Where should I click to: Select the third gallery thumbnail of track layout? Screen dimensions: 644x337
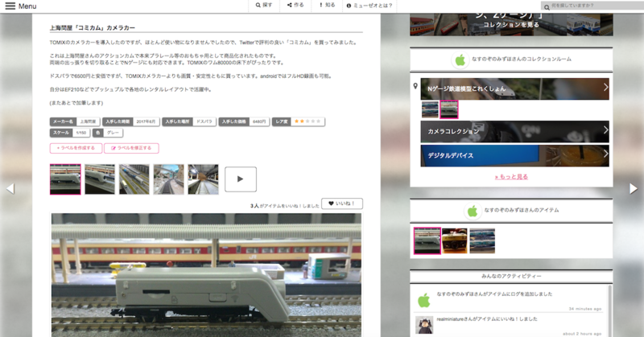[134, 179]
